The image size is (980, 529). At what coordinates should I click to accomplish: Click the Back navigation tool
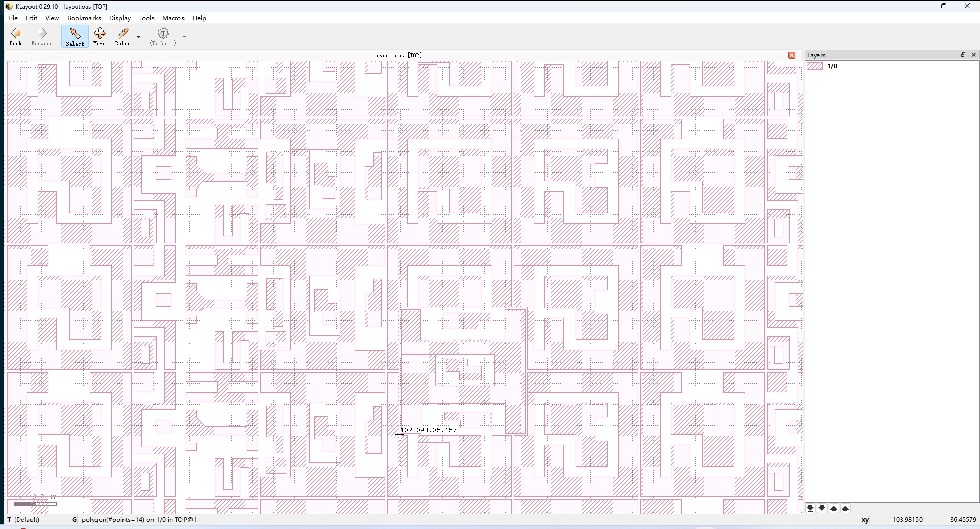16,37
